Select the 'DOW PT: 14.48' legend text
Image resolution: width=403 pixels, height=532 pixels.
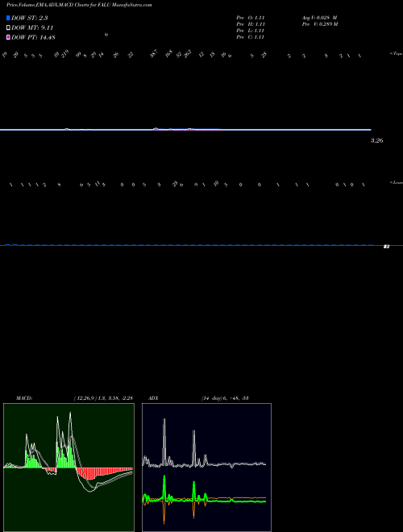point(33,37)
